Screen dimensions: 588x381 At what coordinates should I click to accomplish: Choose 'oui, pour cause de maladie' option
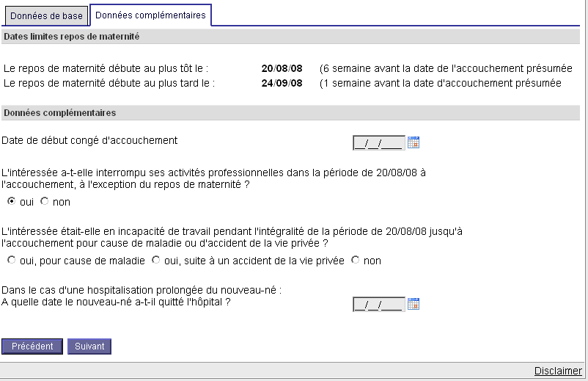coord(12,260)
